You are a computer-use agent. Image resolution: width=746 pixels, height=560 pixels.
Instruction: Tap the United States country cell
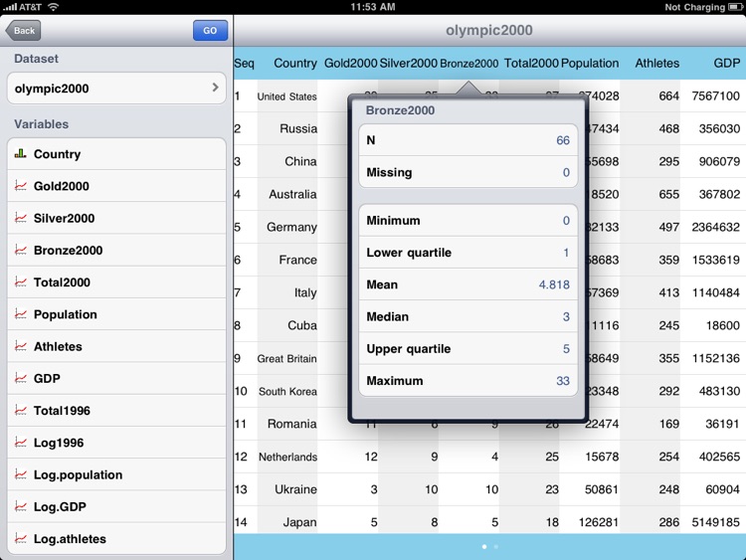[x=286, y=96]
